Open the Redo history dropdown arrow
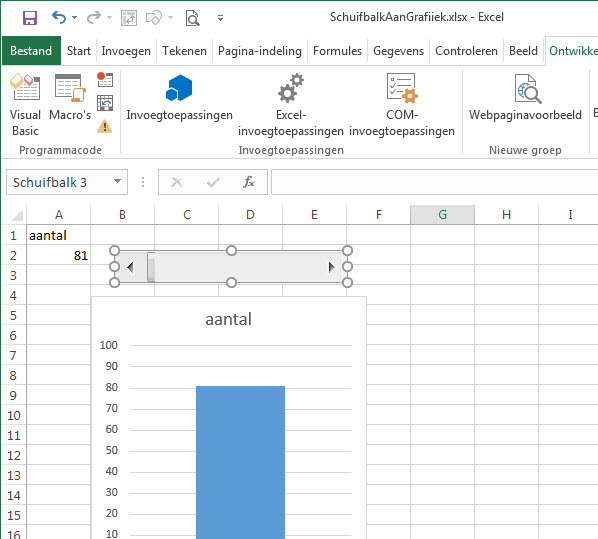598x539 pixels. click(x=109, y=18)
